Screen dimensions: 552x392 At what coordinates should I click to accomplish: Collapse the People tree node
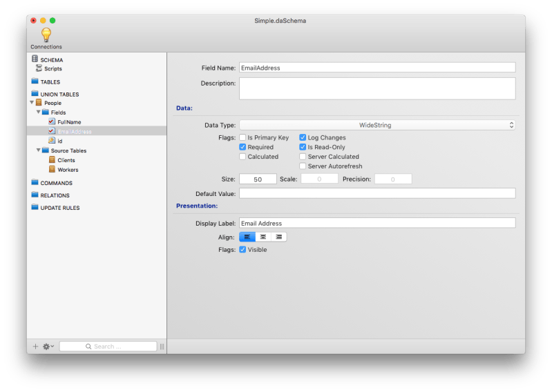coord(32,103)
